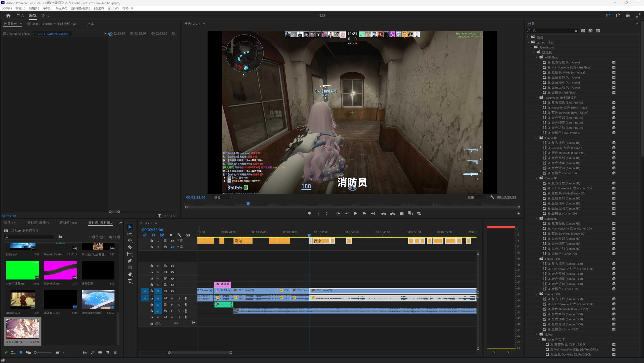Toggle visibility eye of track V3
The width and height of the screenshot is (644, 363).
point(172,279)
